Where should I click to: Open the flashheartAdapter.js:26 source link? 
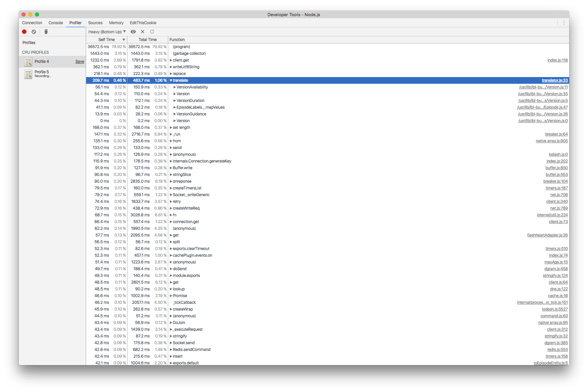click(547, 235)
